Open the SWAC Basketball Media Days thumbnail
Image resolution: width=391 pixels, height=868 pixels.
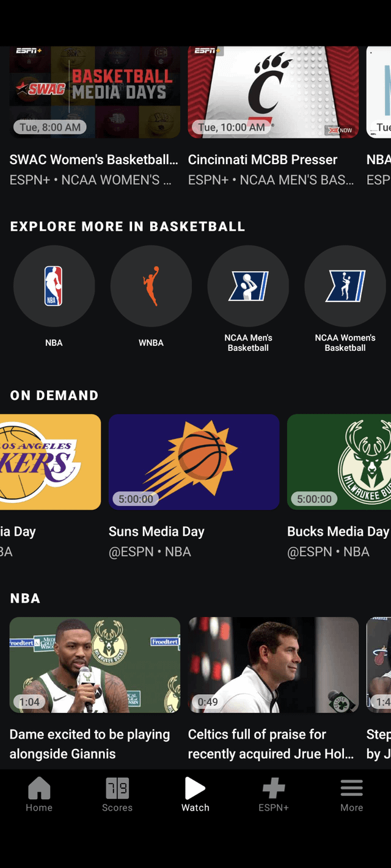[x=95, y=92]
